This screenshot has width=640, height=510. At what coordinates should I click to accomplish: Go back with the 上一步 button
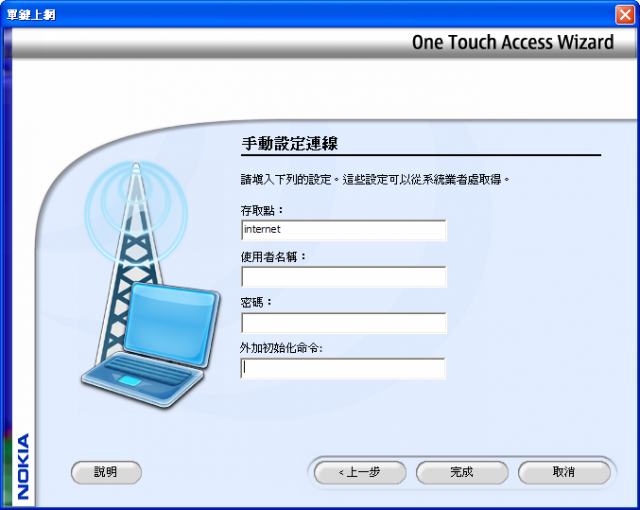point(360,472)
